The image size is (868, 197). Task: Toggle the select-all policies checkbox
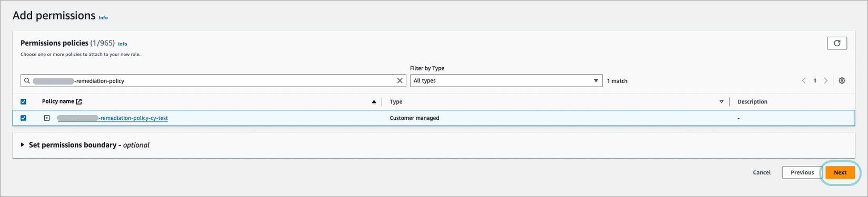pyautogui.click(x=23, y=102)
